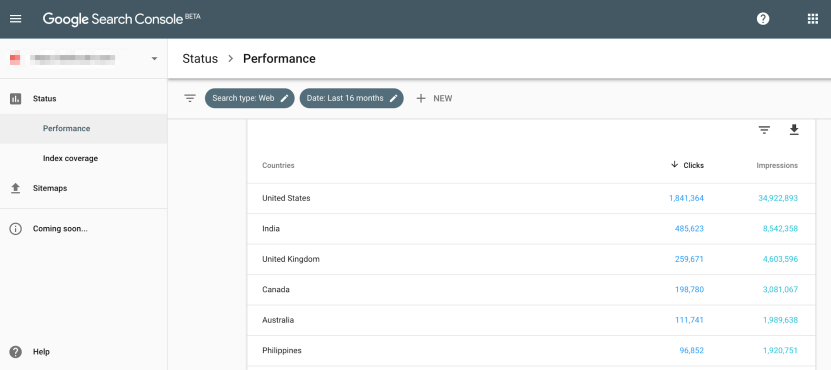Click NEW filter label
Screen dimensions: 831x370
(443, 98)
